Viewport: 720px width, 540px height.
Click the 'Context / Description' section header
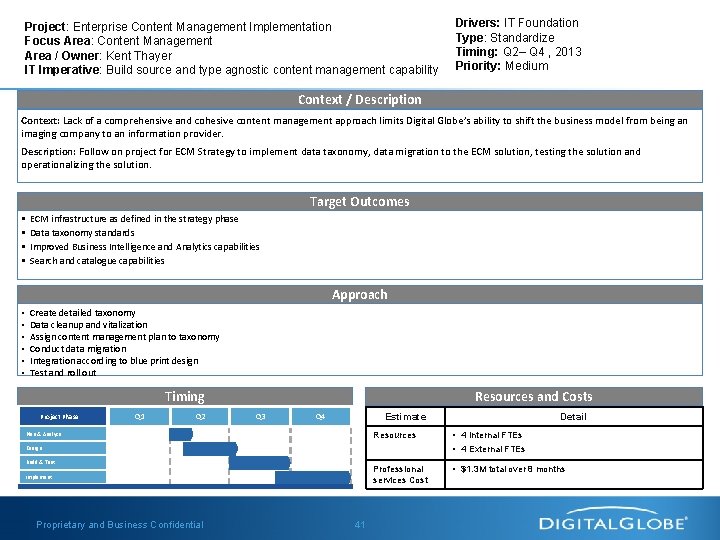[360, 100]
